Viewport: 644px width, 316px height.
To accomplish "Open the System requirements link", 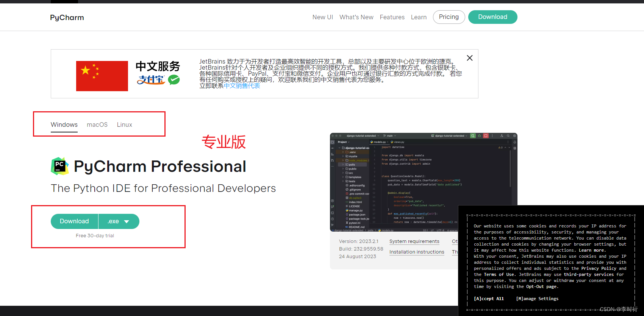I will (414, 241).
